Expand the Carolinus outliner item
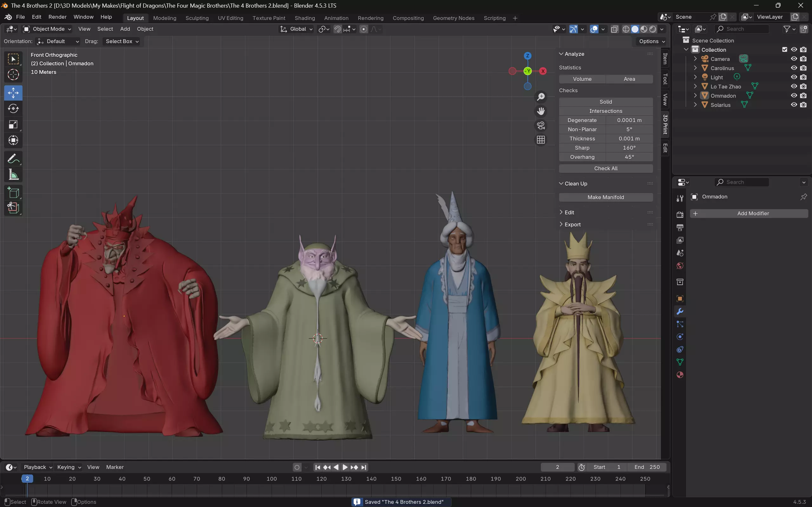812x507 pixels. tap(695, 68)
